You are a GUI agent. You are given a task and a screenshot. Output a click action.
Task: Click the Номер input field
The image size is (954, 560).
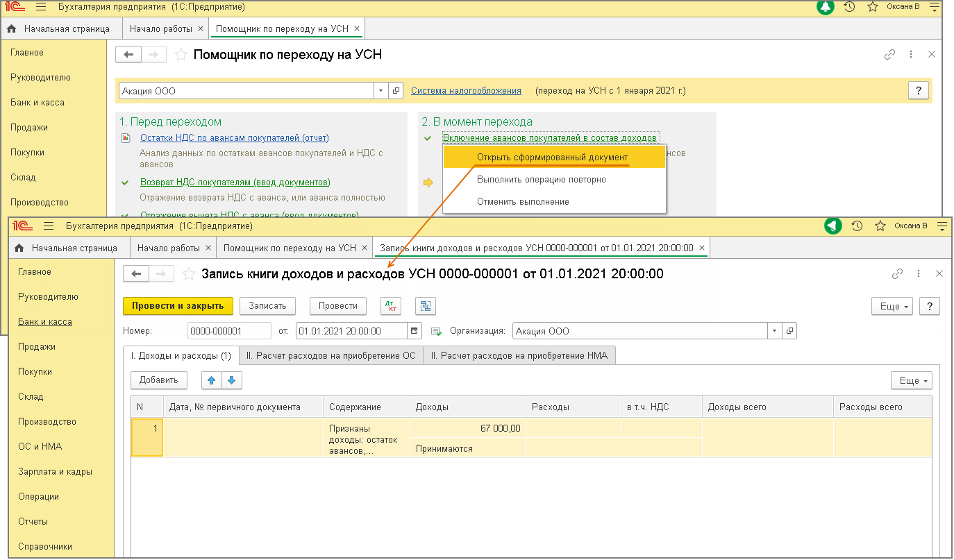click(229, 331)
